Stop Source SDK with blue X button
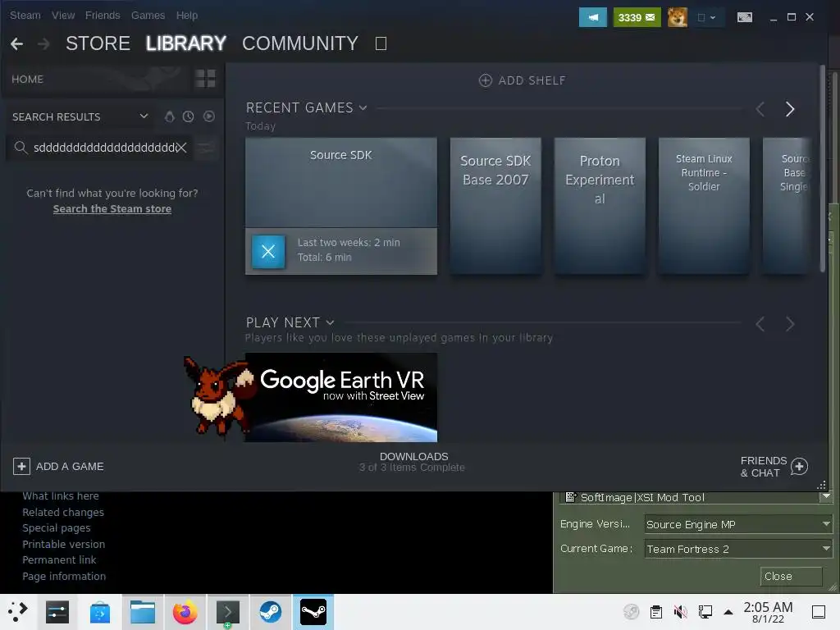Image resolution: width=840 pixels, height=630 pixels. pyautogui.click(x=268, y=251)
